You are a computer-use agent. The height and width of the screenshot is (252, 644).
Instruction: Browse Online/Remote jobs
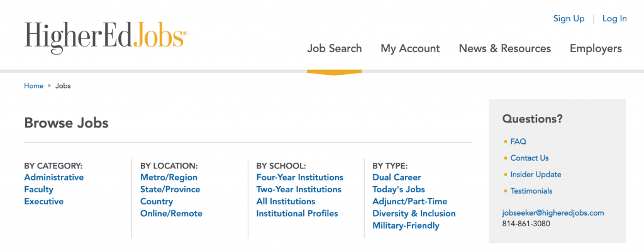point(171,214)
